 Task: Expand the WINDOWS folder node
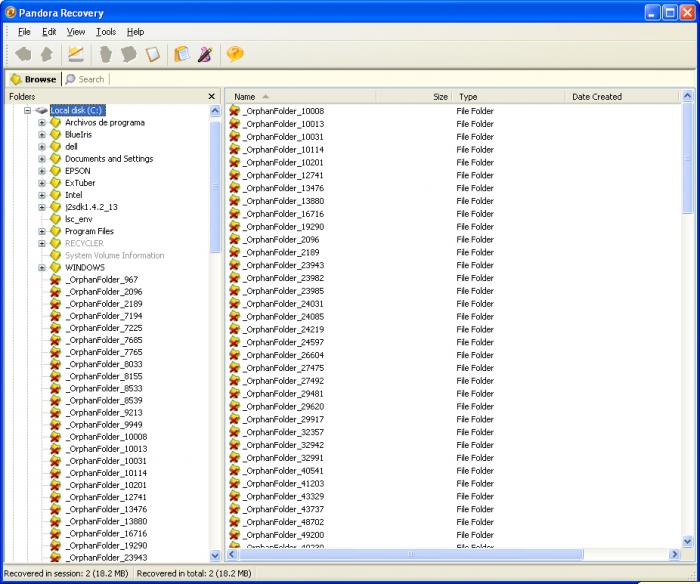tap(42, 268)
